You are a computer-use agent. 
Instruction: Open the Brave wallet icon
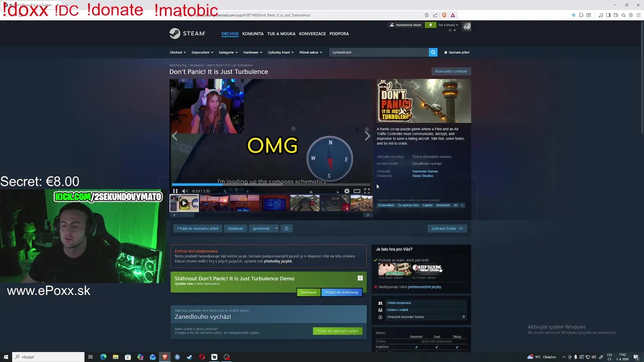[x=616, y=15]
